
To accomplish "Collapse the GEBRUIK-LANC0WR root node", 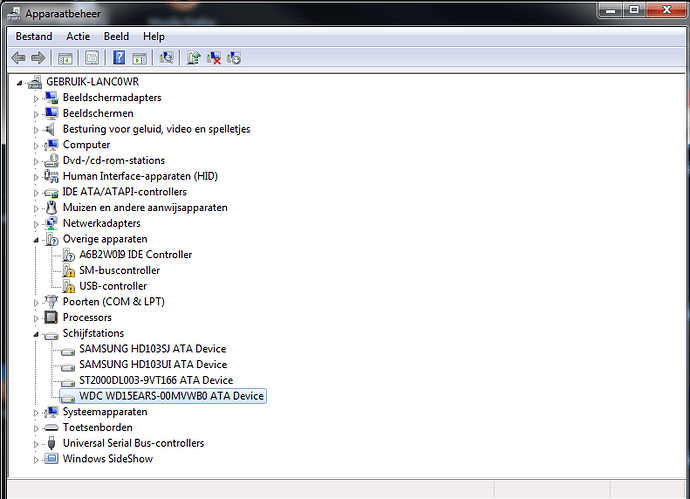I will tap(19, 82).
